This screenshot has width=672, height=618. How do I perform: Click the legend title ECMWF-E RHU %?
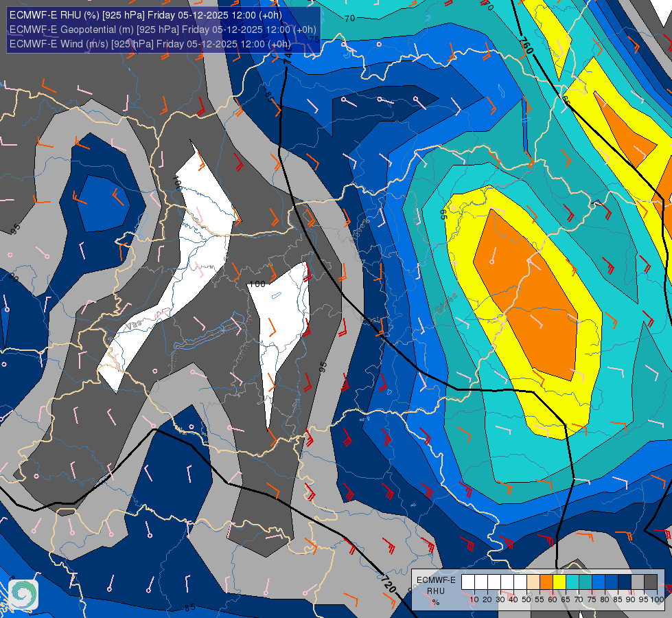point(436,591)
